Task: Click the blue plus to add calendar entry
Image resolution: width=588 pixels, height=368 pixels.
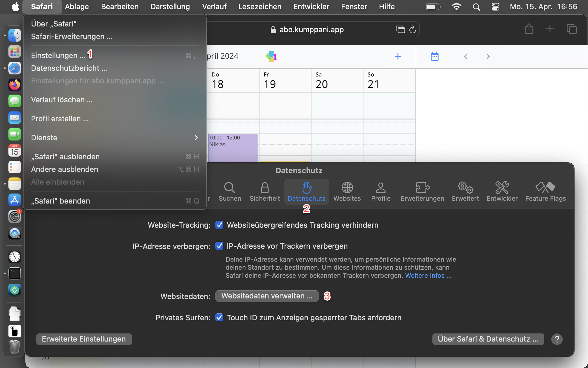Action: tap(398, 56)
